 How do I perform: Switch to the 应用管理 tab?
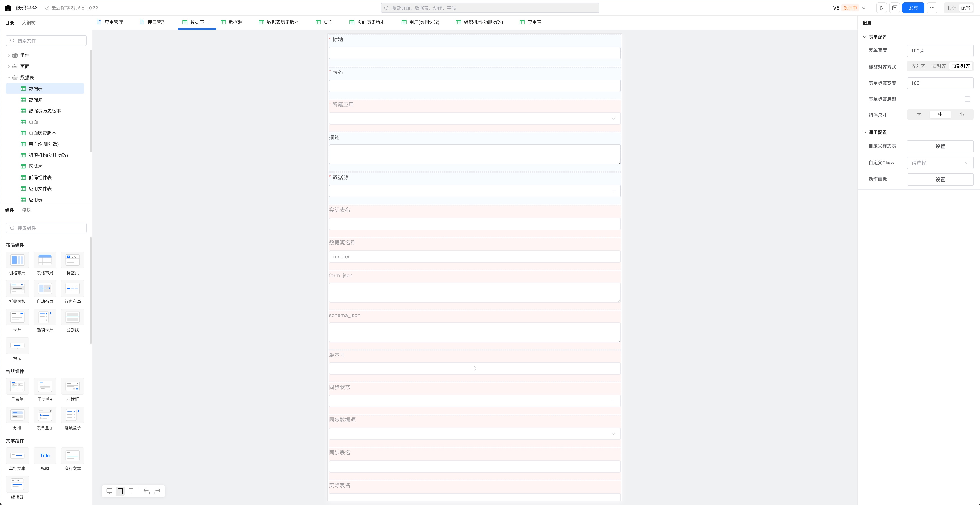110,22
